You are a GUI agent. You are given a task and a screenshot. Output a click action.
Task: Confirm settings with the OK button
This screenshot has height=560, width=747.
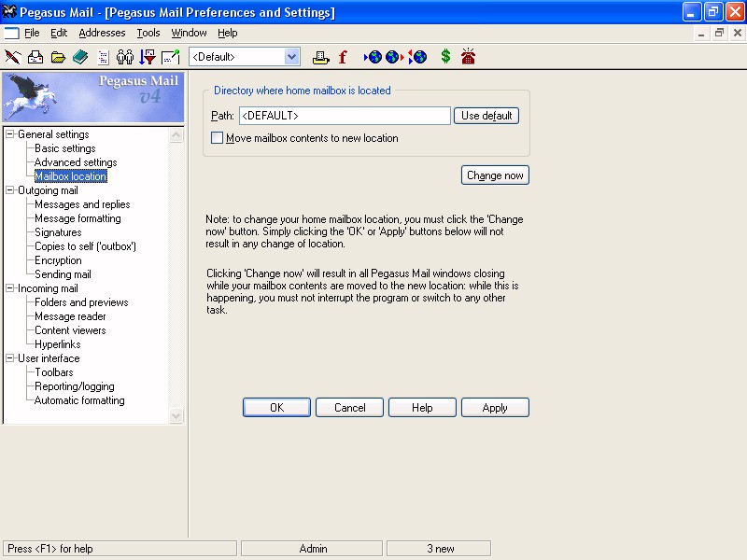pos(276,408)
